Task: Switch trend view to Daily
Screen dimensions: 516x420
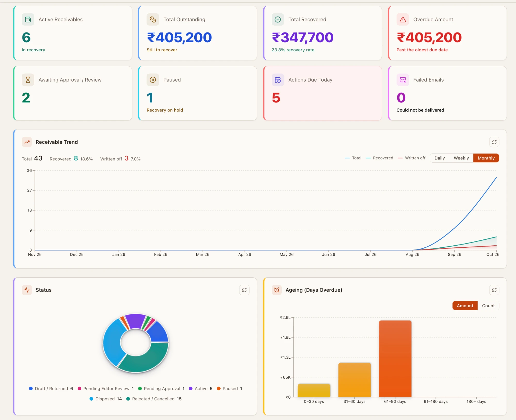Action: coord(439,158)
